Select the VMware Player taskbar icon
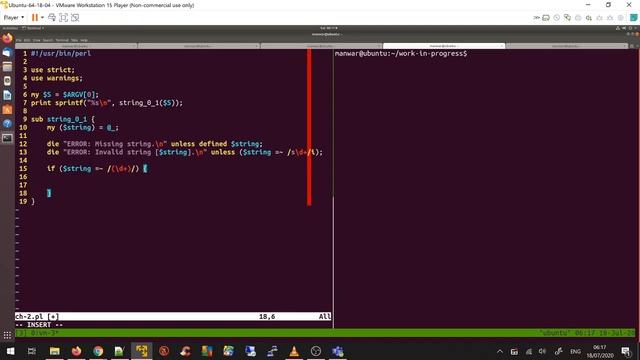Image resolution: width=640 pixels, height=360 pixels. click(x=142, y=351)
